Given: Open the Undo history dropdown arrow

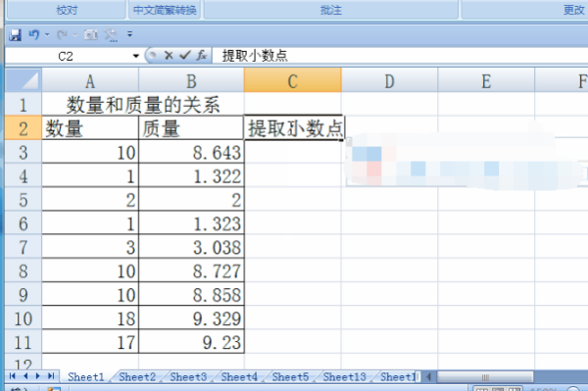Looking at the screenshot, I should [x=47, y=35].
